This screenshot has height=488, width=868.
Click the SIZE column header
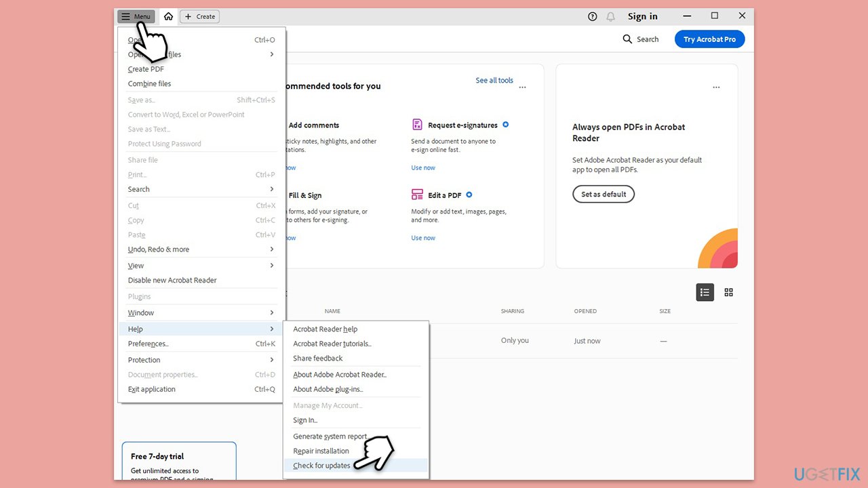(665, 311)
